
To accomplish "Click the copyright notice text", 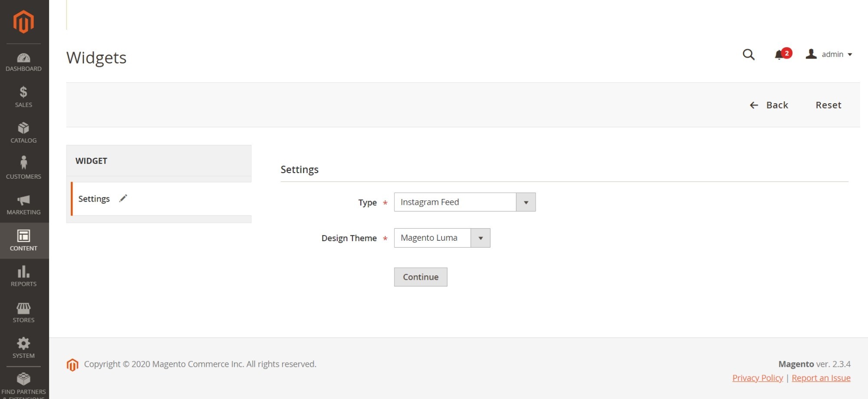I will [x=200, y=364].
